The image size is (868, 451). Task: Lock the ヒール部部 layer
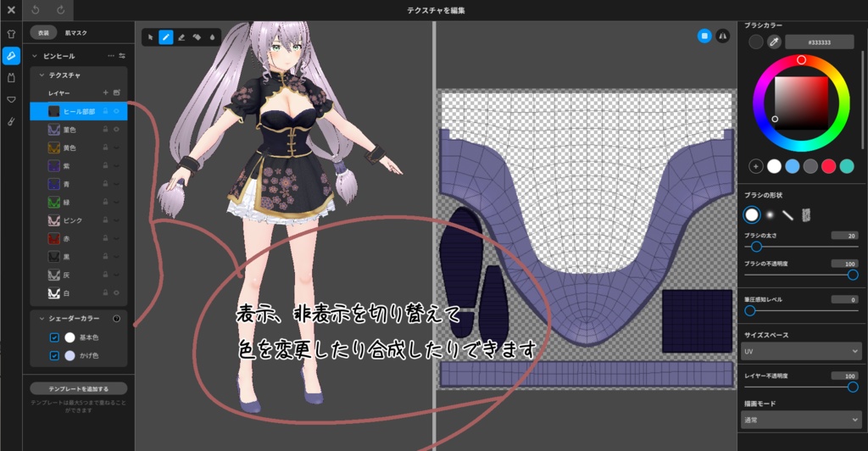105,111
